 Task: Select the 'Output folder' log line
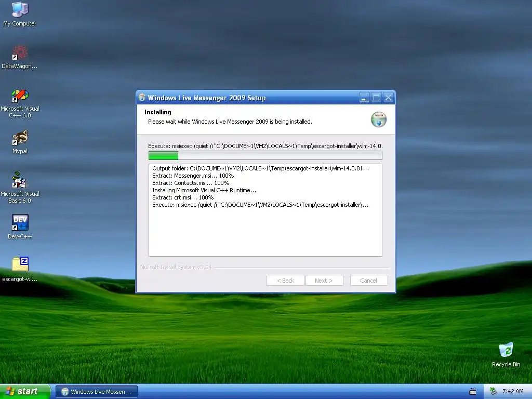260,168
